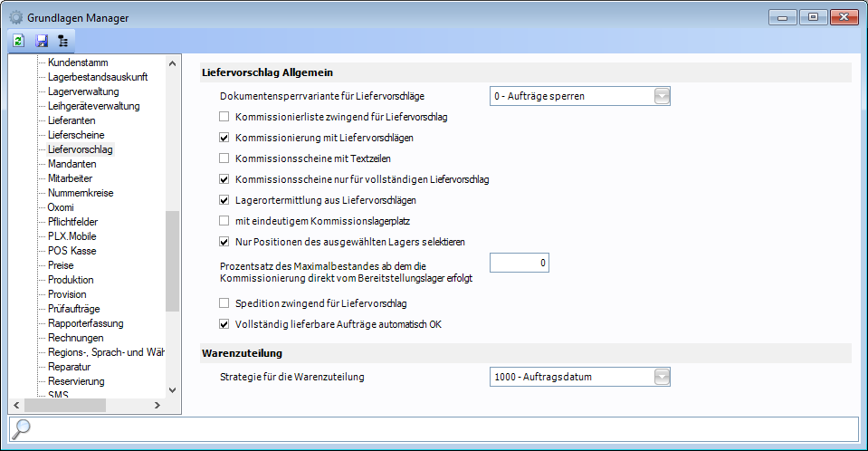Toggle Spedition zwingend für Liefervorschlag checkbox
The width and height of the screenshot is (868, 451).
(x=224, y=303)
